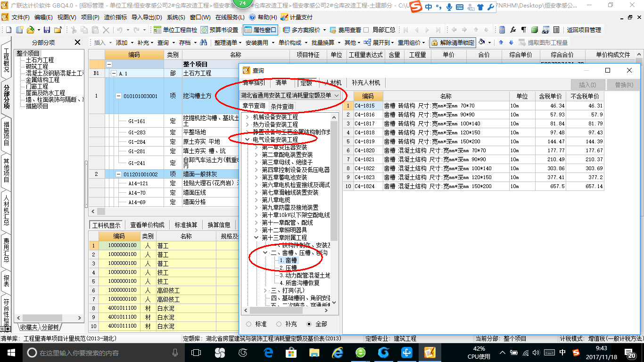Screen dimensions: 644x362
Task: Expand the 机械设备安装工程 tree node
Action: point(247,117)
